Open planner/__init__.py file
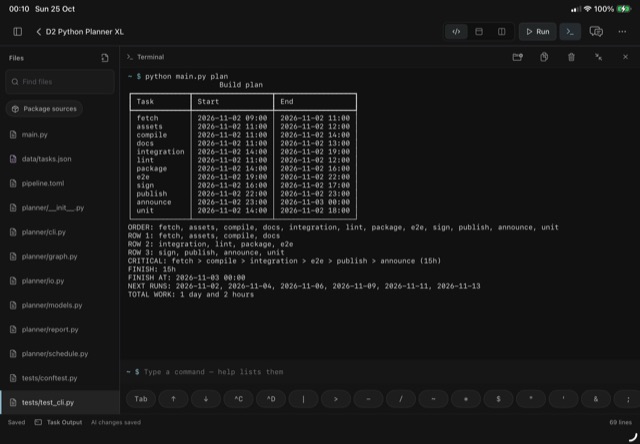 pyautogui.click(x=60, y=208)
